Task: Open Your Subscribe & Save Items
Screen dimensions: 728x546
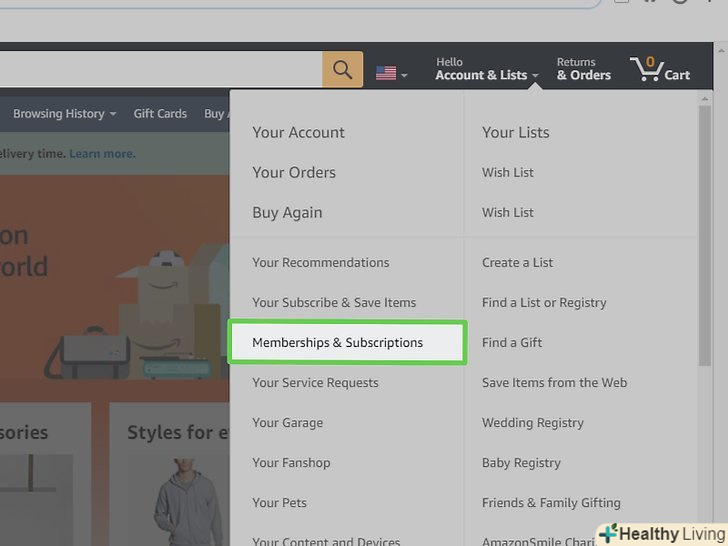Action: point(334,303)
